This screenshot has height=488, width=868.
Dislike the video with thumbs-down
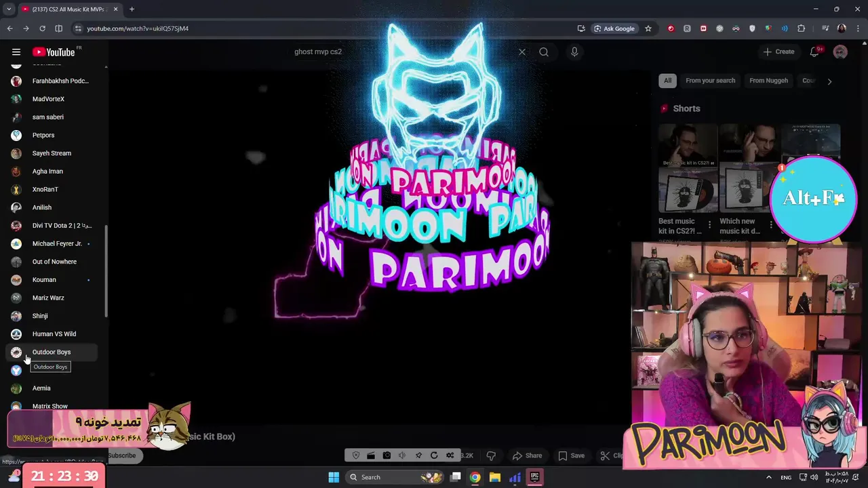tap(491, 455)
